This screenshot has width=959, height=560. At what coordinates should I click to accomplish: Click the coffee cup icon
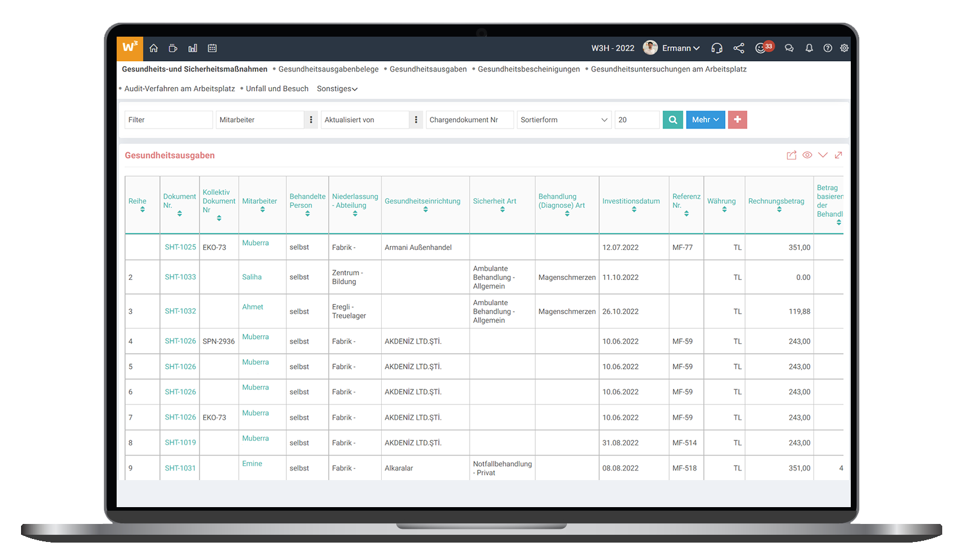pos(173,48)
